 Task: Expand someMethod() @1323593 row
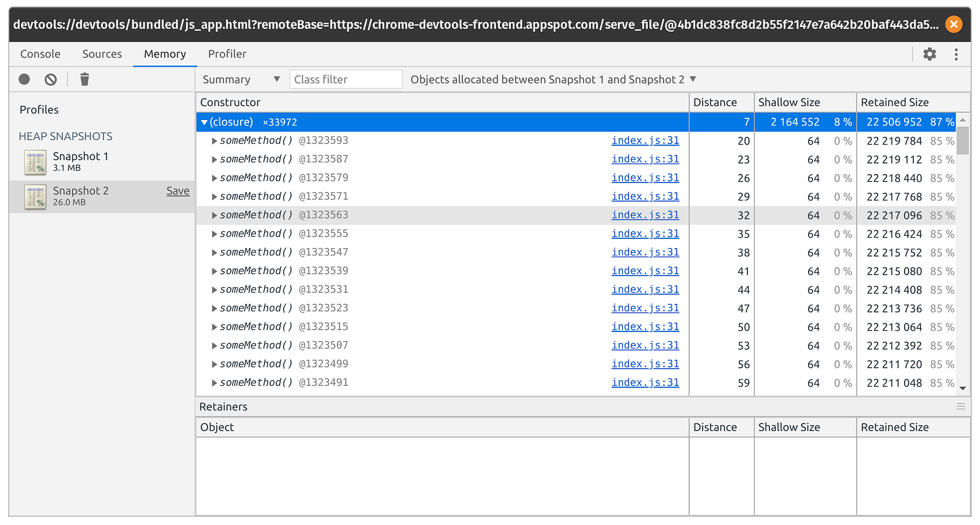214,141
